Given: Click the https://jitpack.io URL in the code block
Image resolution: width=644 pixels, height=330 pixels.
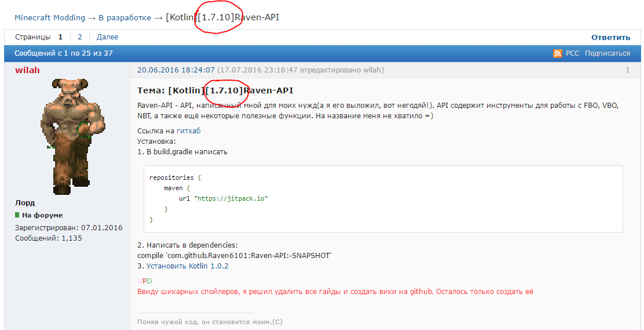Looking at the screenshot, I should click(231, 198).
